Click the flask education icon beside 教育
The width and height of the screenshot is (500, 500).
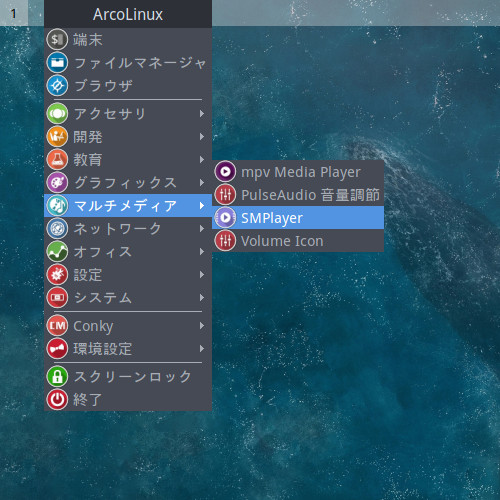(x=57, y=160)
